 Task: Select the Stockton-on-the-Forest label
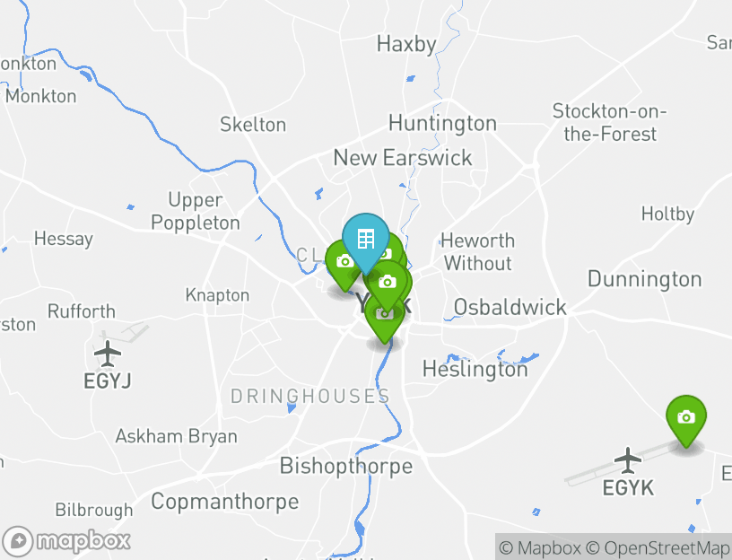(x=610, y=123)
